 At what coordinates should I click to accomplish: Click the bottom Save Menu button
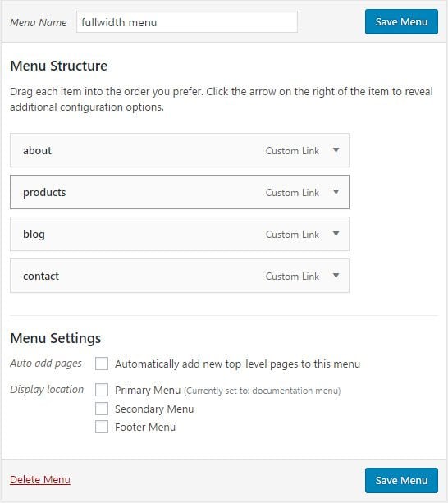[401, 480]
